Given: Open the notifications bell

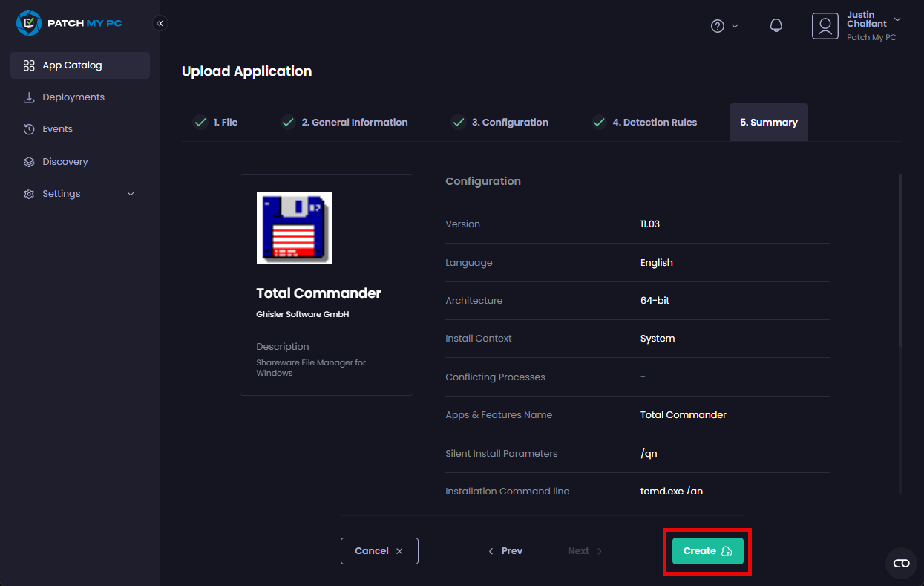Looking at the screenshot, I should [x=776, y=26].
